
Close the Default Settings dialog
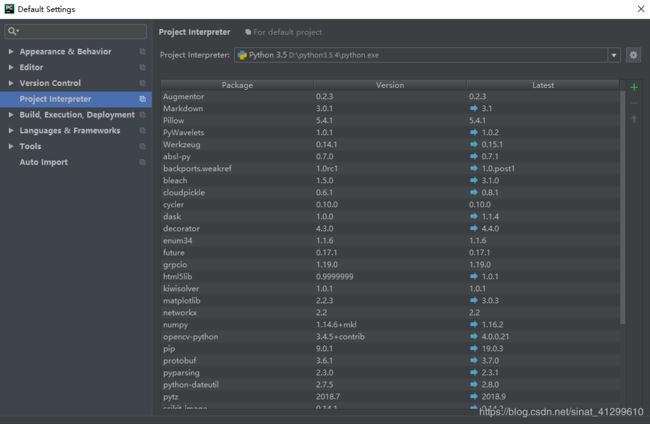pyautogui.click(x=640, y=9)
